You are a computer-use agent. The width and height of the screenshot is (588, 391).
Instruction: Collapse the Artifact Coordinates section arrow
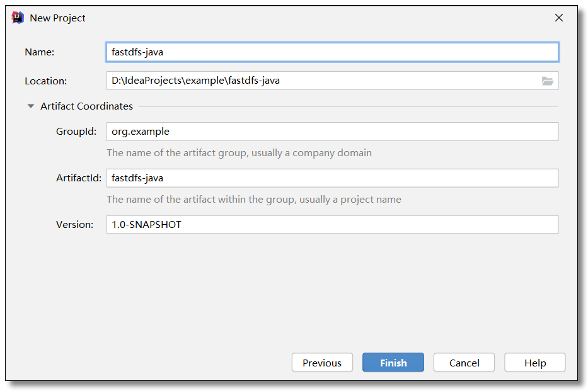point(30,106)
